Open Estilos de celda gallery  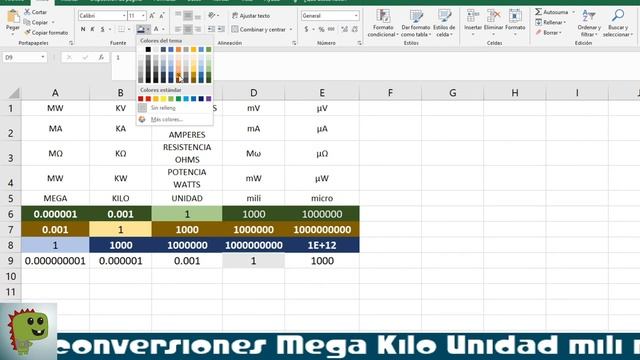tap(444, 23)
